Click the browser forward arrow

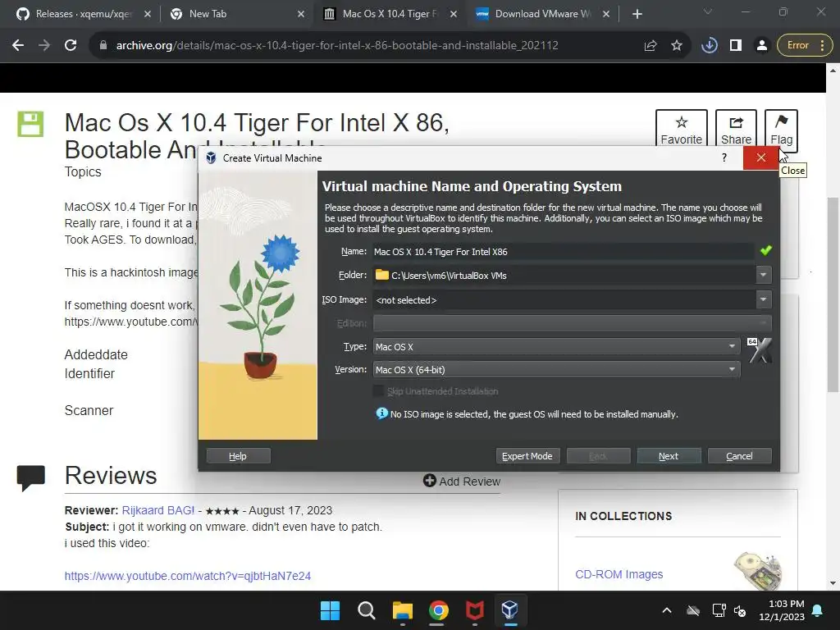[44, 46]
